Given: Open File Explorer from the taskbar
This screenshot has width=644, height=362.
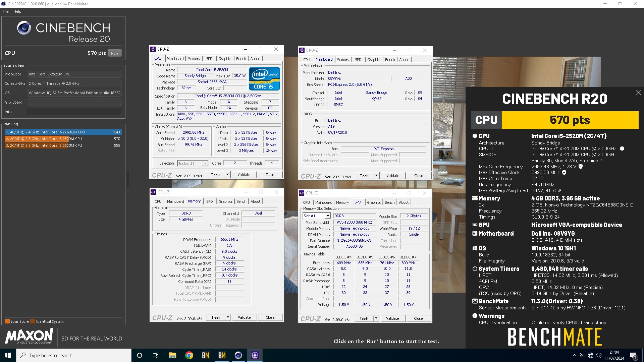Looking at the screenshot, I should click(172, 355).
